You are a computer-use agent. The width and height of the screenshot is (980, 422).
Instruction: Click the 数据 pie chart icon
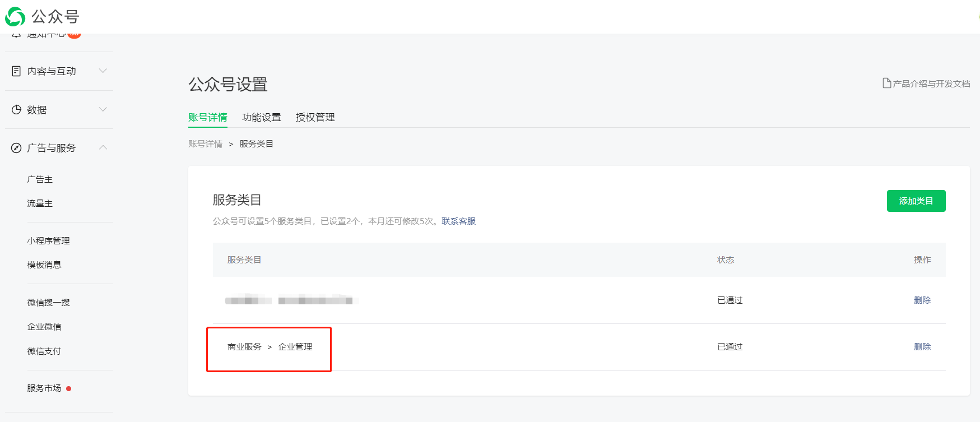tap(16, 110)
